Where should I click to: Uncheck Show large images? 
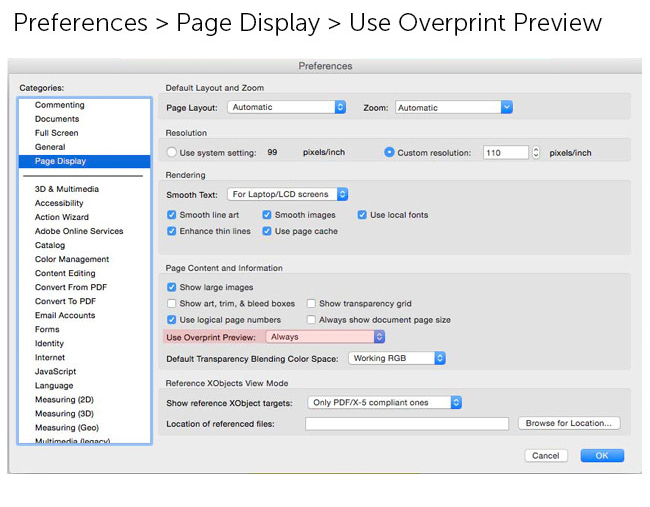pyautogui.click(x=171, y=287)
